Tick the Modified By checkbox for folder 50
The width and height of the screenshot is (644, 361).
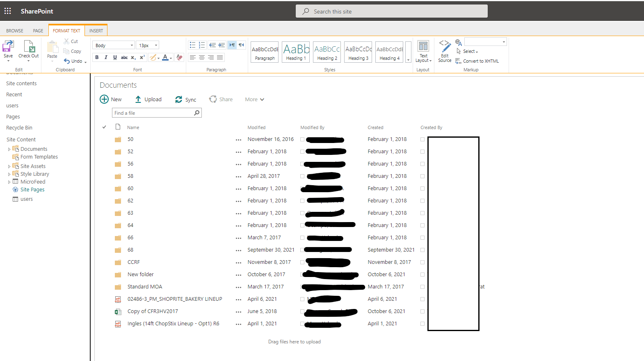pos(302,139)
